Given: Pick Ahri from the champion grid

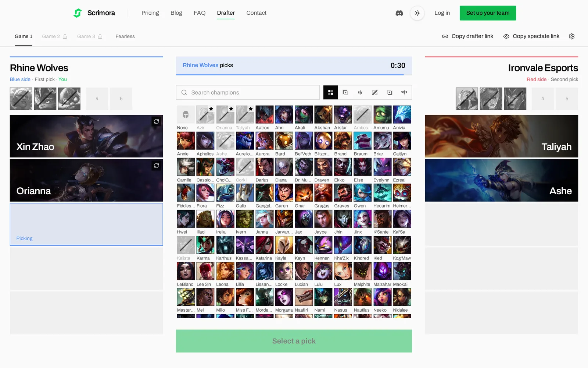Looking at the screenshot, I should tap(284, 115).
